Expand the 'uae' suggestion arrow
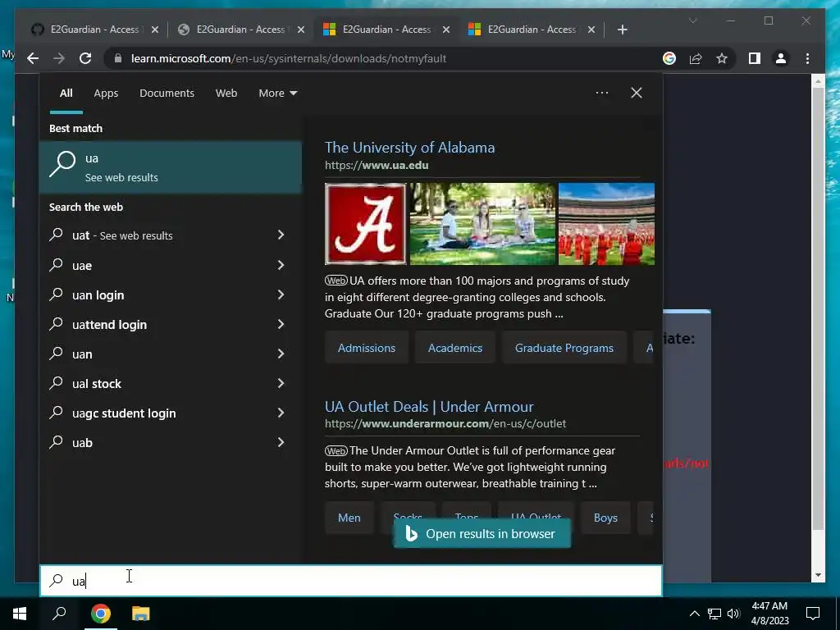840x630 pixels. (x=281, y=265)
